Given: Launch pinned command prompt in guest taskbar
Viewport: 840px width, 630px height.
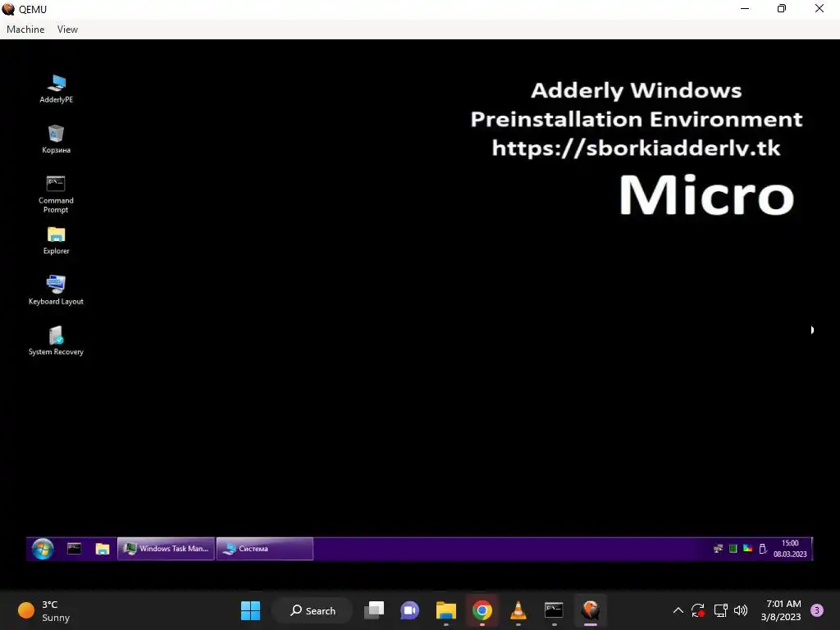Looking at the screenshot, I should pyautogui.click(x=75, y=549).
